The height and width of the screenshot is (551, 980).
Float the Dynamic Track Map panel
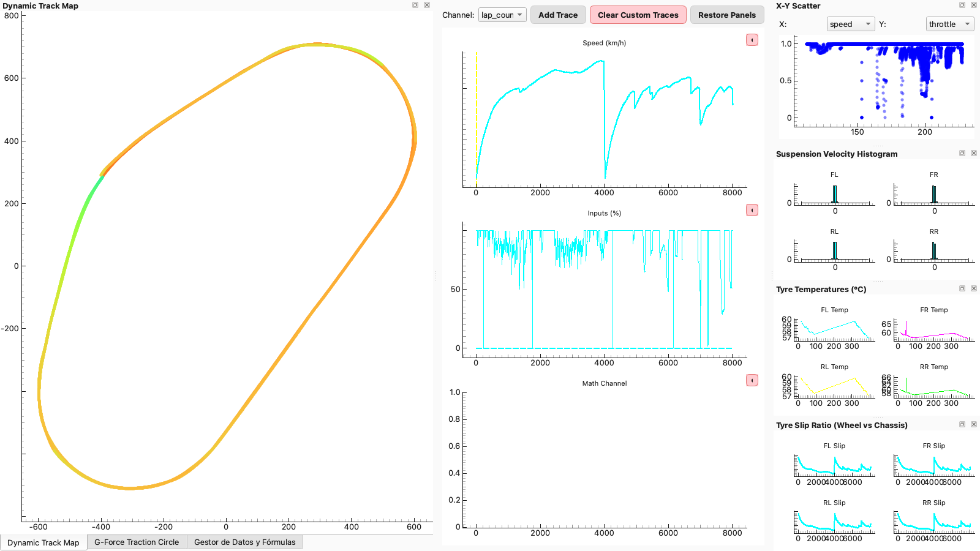tap(415, 5)
